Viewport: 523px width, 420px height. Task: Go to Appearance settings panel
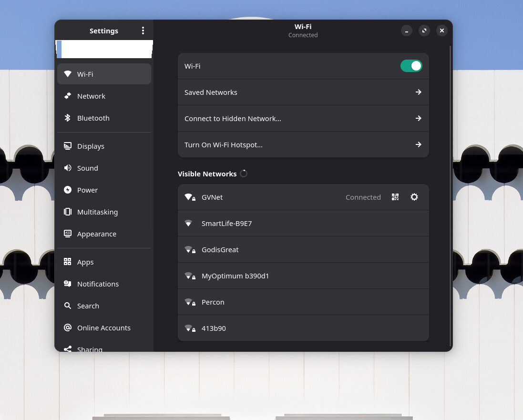click(96, 234)
